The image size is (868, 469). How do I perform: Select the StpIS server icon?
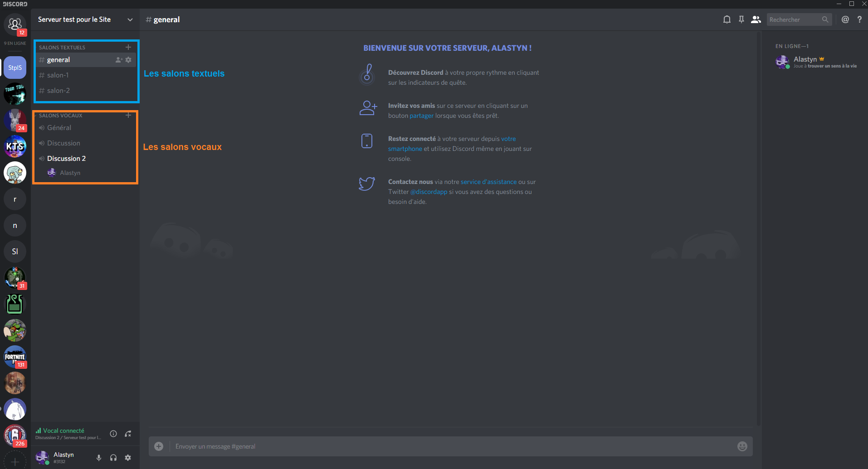(15, 68)
